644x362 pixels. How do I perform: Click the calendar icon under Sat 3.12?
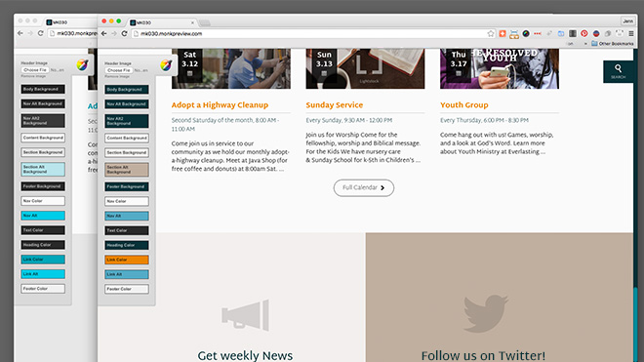[x=189, y=73]
